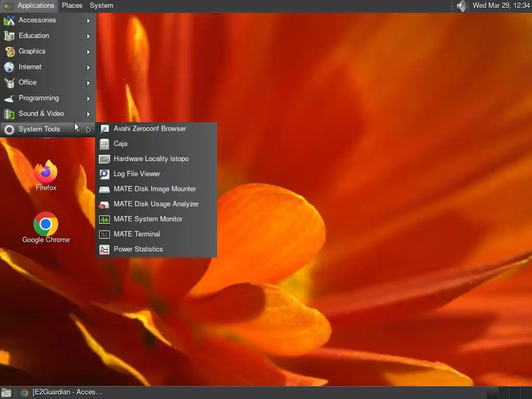
Task: Click the Sound & Video label
Action: pos(42,114)
